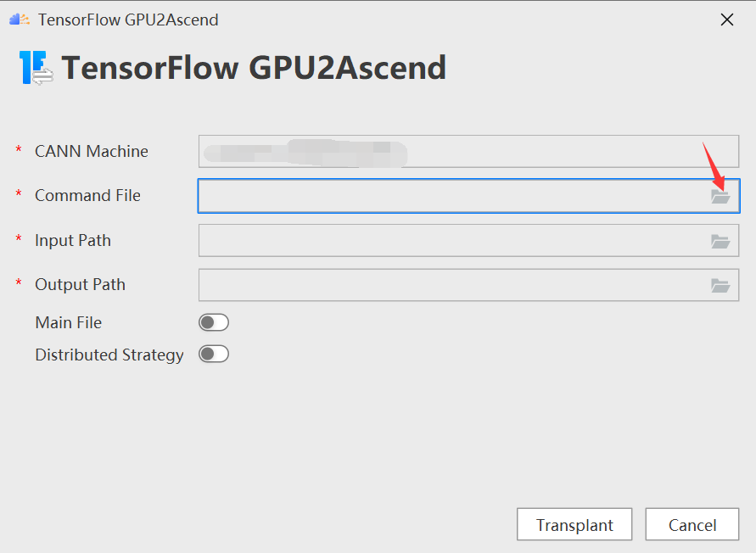Click the TensorFlow logo beside the heading
756x553 pixels.
pyautogui.click(x=36, y=68)
